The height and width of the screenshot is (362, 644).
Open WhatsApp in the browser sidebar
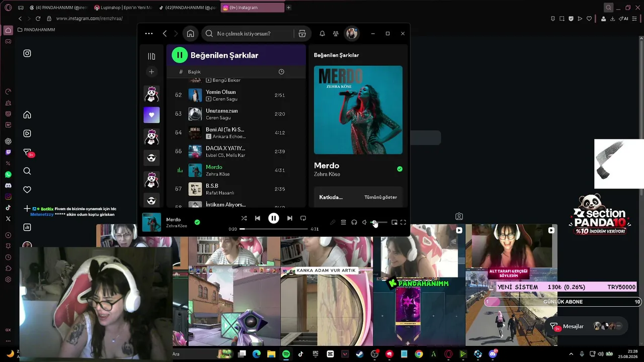coord(8,174)
